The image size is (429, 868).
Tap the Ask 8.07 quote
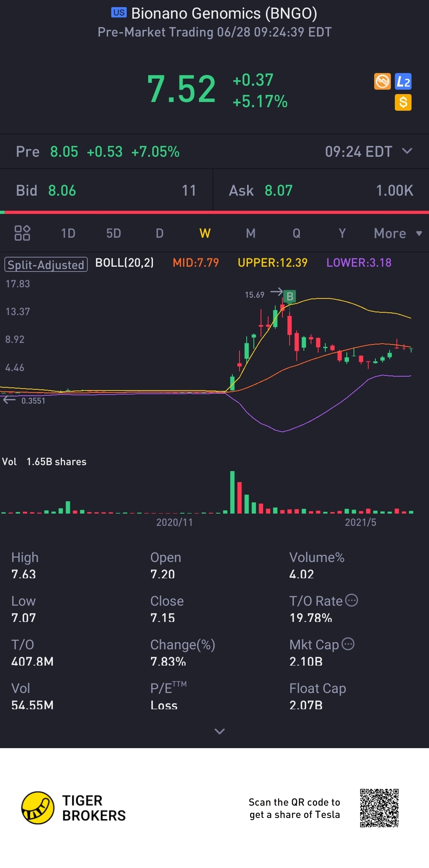coord(321,191)
